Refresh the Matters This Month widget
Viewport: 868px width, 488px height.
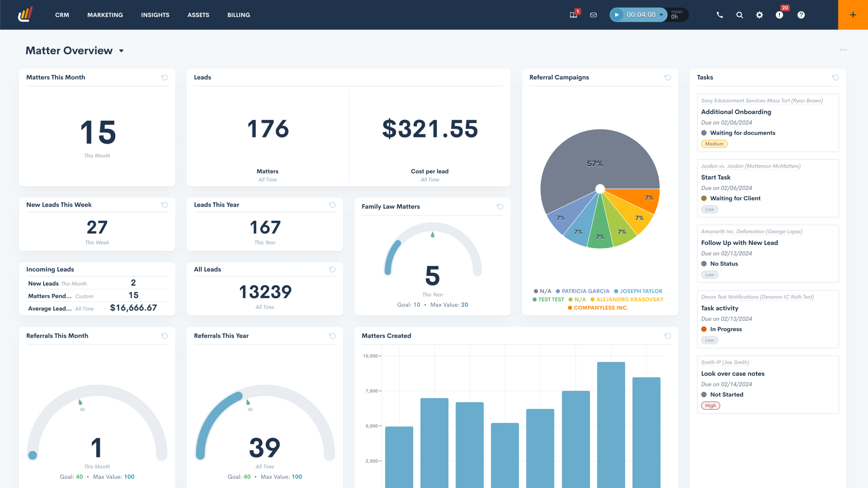(x=164, y=78)
